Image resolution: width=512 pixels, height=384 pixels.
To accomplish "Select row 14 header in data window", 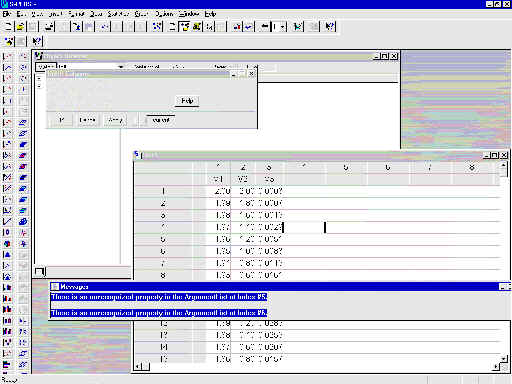I will click(x=163, y=347).
